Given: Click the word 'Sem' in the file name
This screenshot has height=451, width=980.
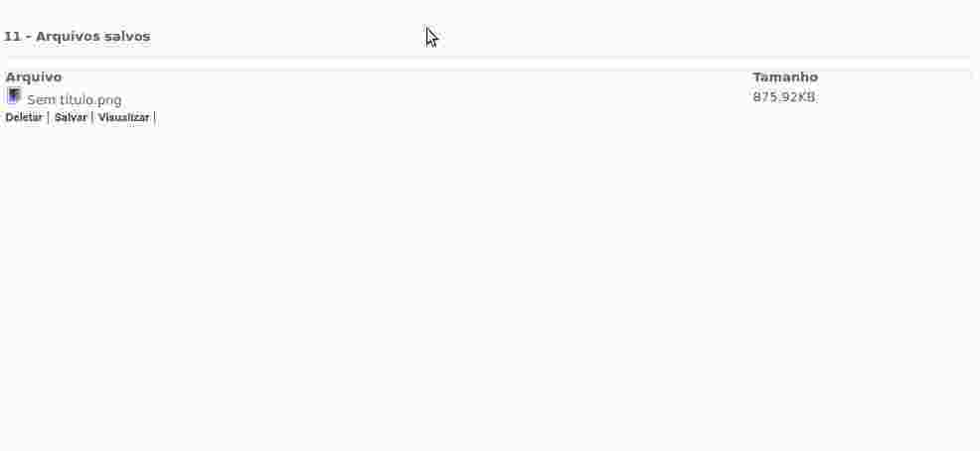Looking at the screenshot, I should [x=42, y=100].
